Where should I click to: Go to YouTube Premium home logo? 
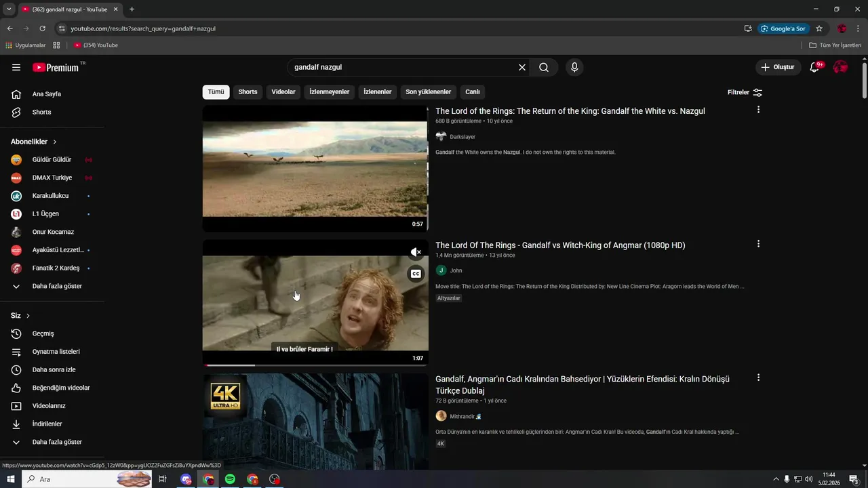point(56,67)
